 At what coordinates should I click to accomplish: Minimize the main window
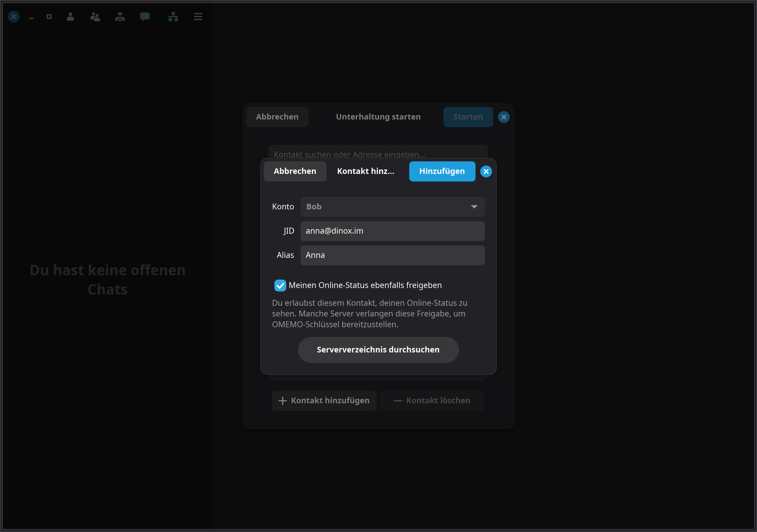[x=31, y=18]
